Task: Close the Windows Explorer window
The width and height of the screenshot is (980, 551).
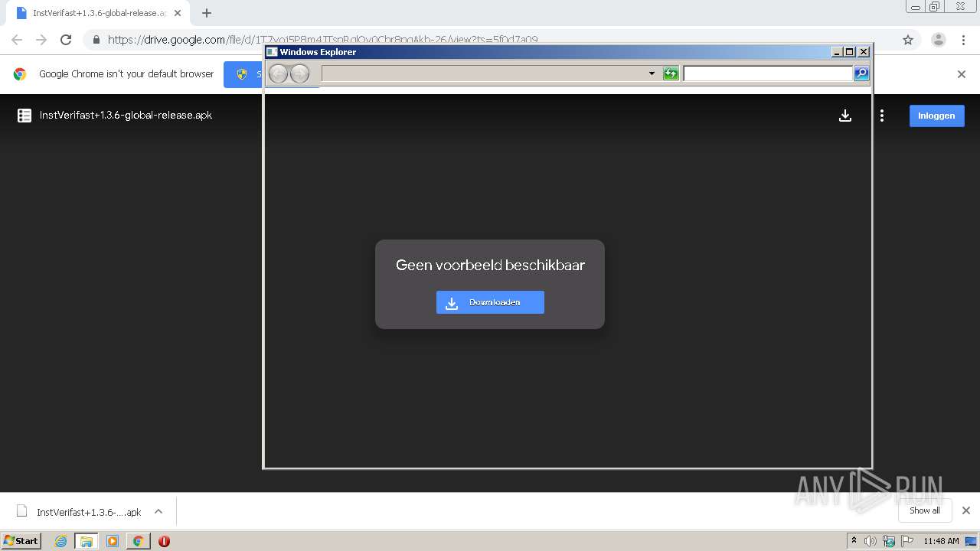Action: pyautogui.click(x=864, y=52)
